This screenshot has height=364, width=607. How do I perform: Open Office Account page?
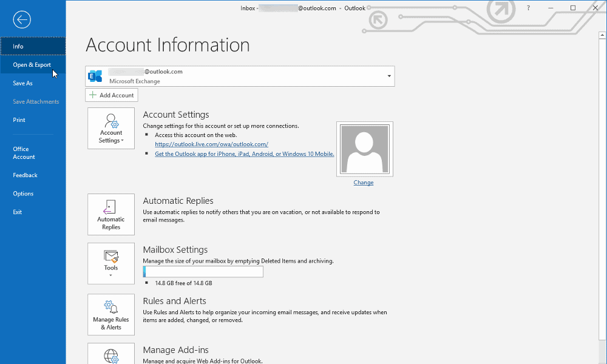coord(33,153)
